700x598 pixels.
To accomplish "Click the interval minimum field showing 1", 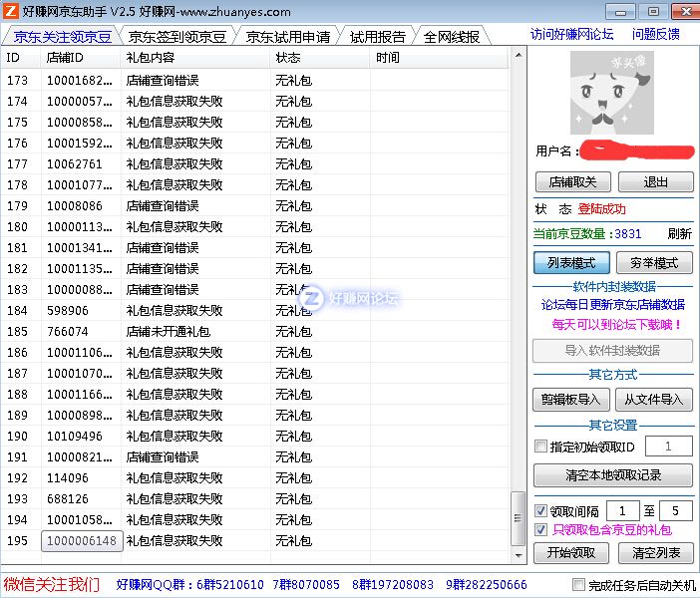I will [623, 510].
